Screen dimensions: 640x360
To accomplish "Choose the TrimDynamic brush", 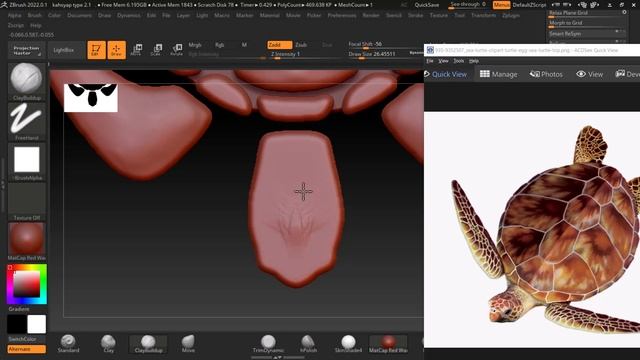I will (x=268, y=344).
